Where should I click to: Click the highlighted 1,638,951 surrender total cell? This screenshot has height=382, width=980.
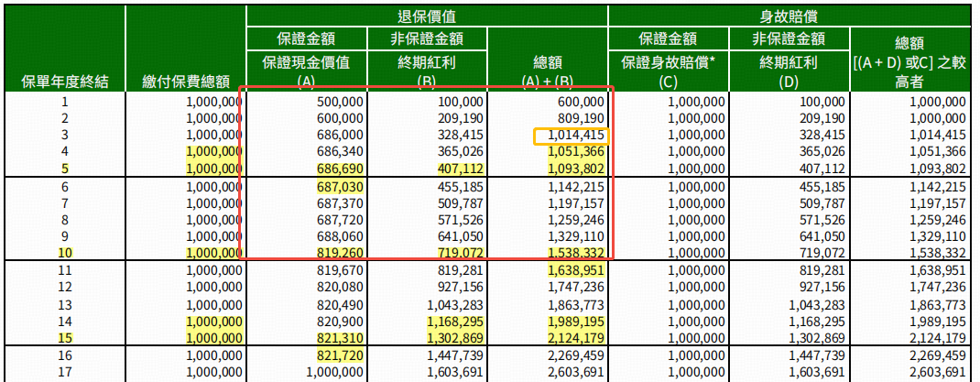click(x=576, y=270)
